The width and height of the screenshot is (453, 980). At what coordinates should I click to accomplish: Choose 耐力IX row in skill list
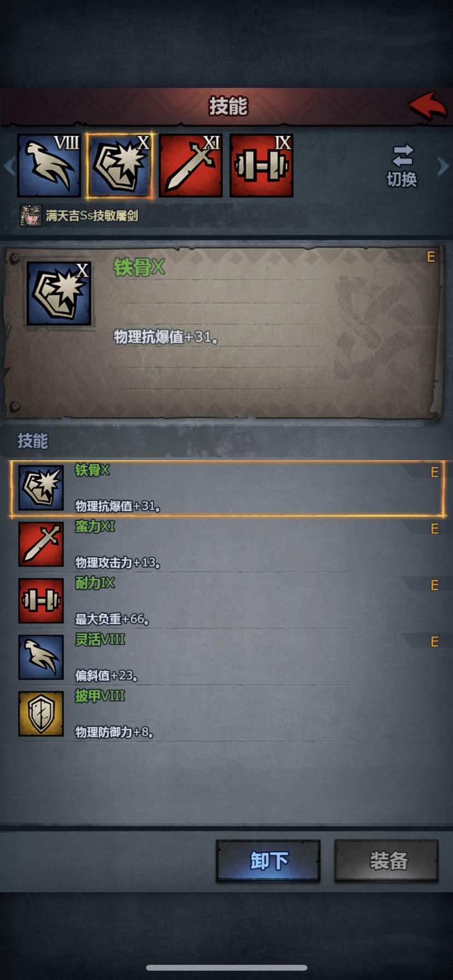click(226, 601)
